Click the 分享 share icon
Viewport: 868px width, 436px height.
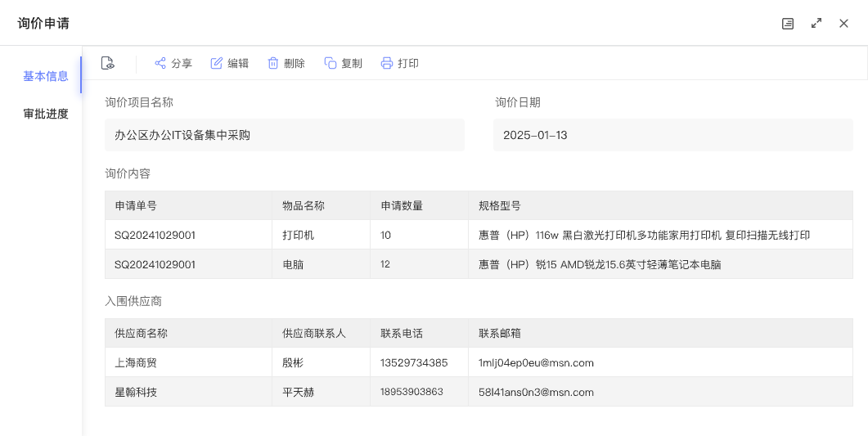coord(160,63)
